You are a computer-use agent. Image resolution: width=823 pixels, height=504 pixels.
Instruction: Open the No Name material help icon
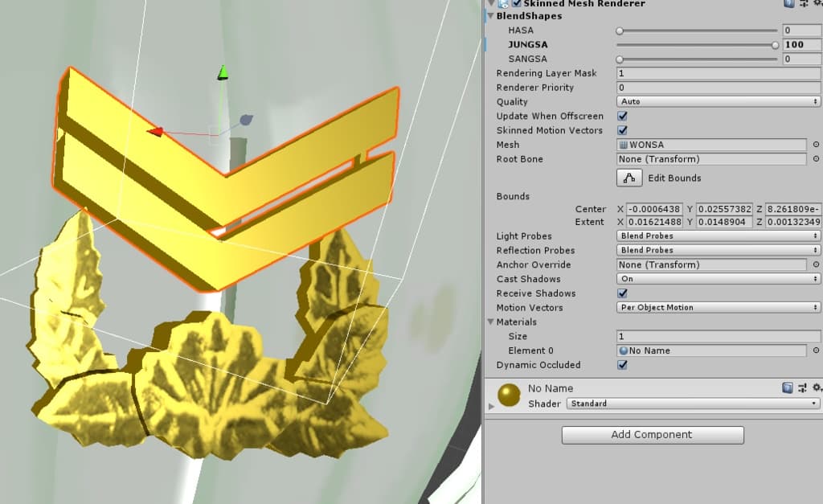tap(788, 388)
